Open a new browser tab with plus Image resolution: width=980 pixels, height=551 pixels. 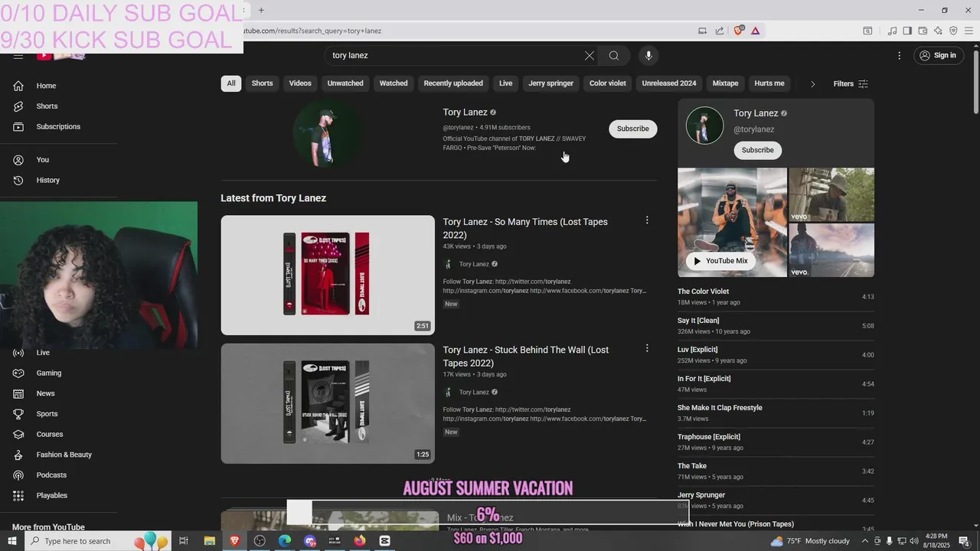(261, 10)
